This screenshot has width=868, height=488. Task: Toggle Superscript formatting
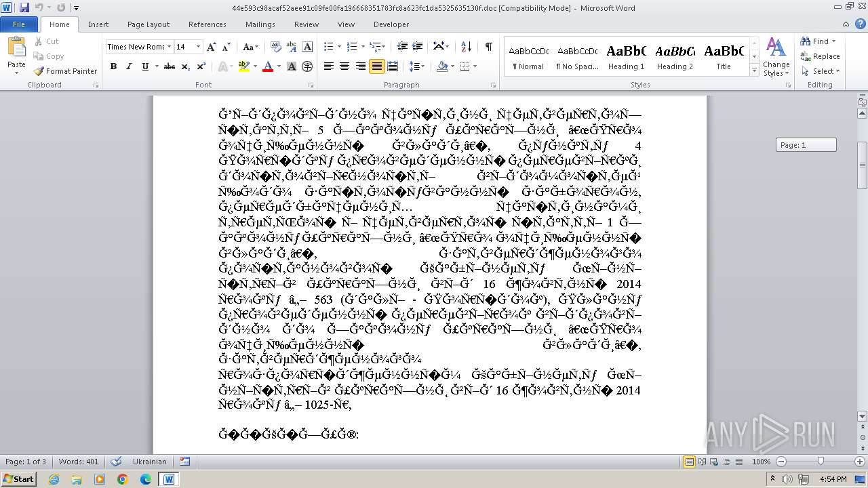(201, 66)
